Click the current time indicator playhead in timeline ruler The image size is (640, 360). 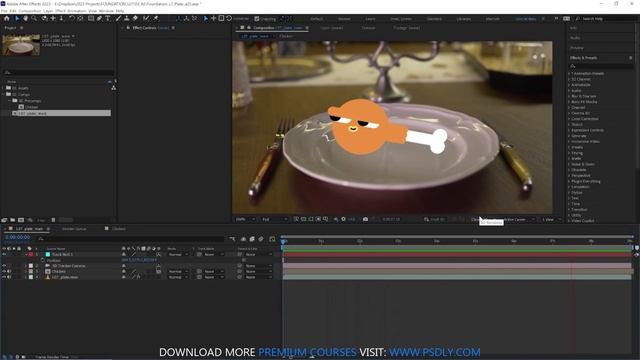[x=283, y=242]
